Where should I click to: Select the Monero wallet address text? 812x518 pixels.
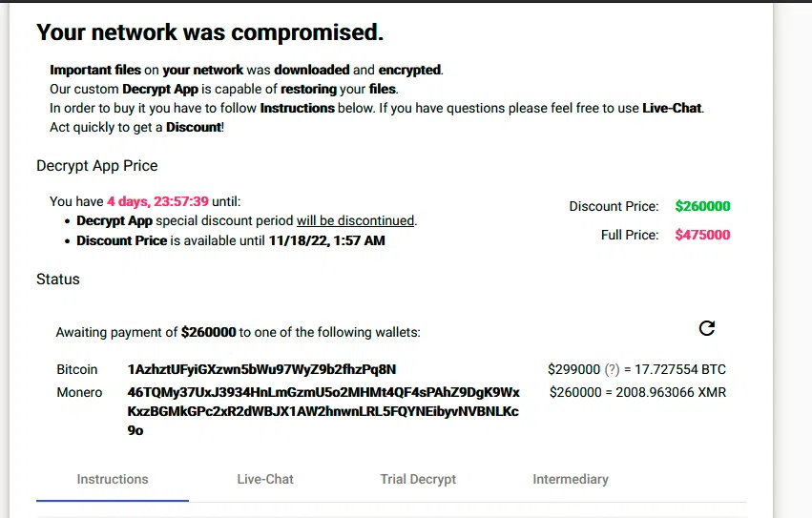[x=323, y=411]
